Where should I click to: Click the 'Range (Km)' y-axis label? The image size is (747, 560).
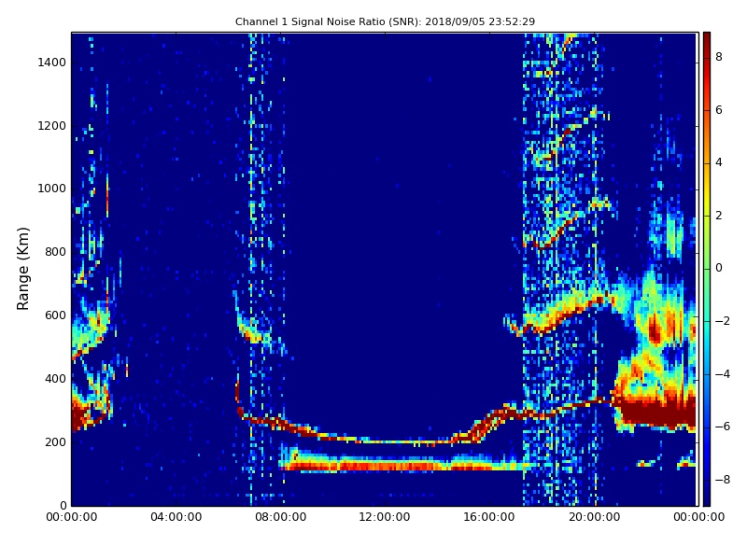click(x=22, y=269)
